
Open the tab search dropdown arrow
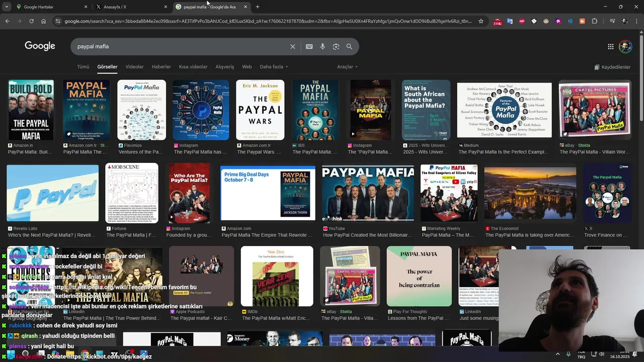(7, 7)
